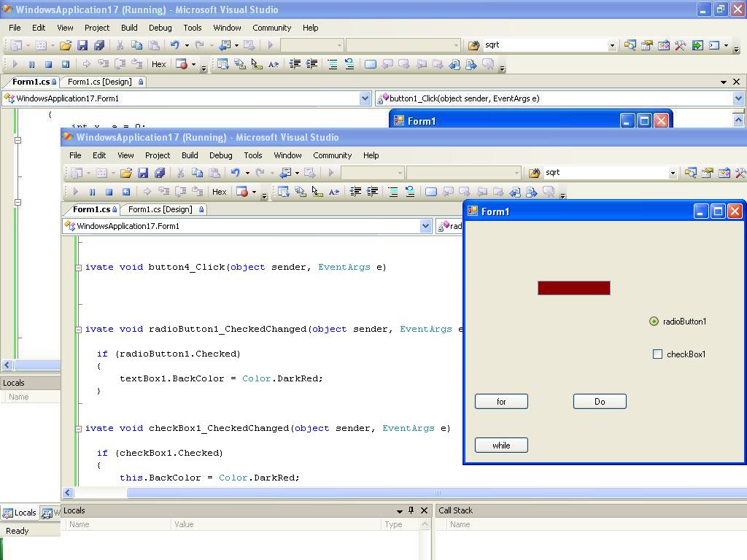
Task: Click the Do button in Form1
Action: click(x=600, y=402)
